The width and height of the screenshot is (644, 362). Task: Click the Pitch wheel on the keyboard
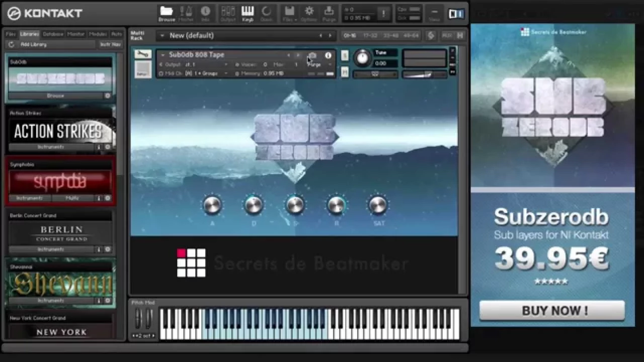(x=138, y=318)
